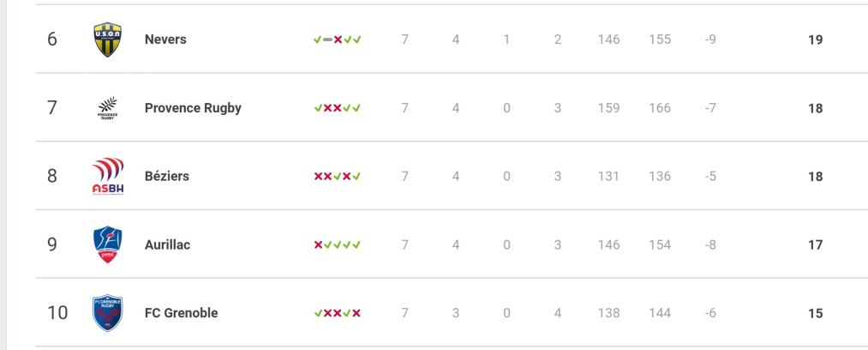Viewport: 868px width, 350px height.
Task: Open the Provence Rugby team link
Action: 193,108
